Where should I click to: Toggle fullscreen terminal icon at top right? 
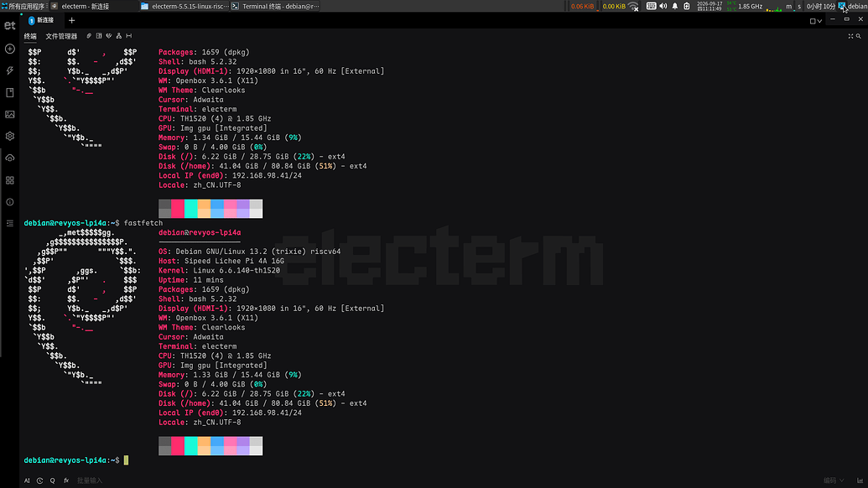851,36
